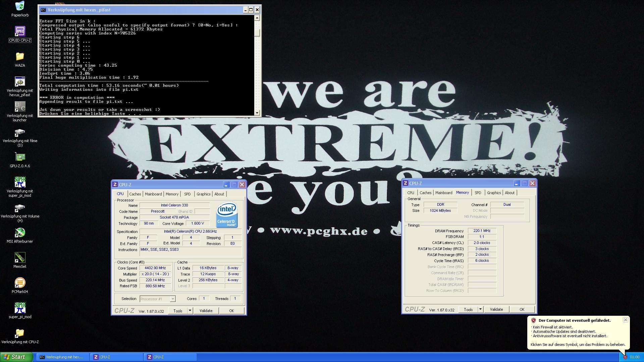Viewport: 644px width, 362px height.
Task: Click OK in left CPU-Z window
Action: pyautogui.click(x=231, y=311)
